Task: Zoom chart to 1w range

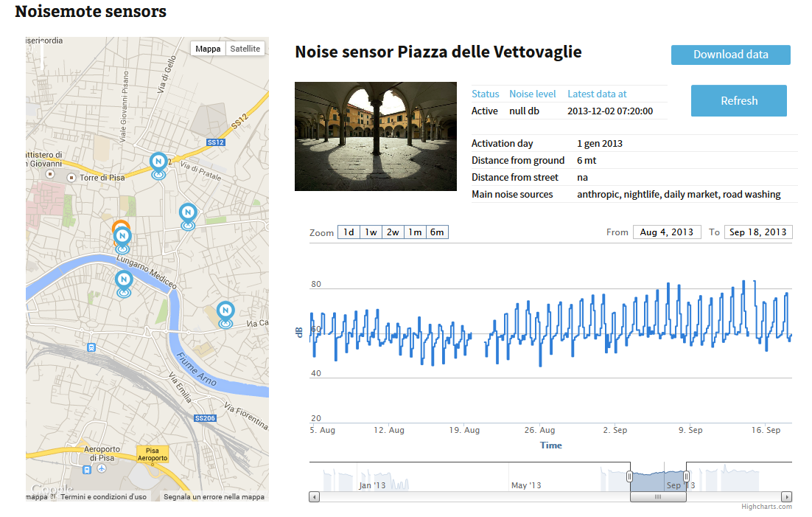Action: [371, 232]
